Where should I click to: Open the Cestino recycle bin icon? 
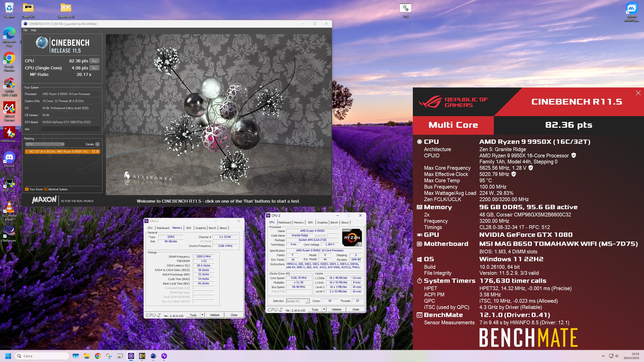[9, 10]
